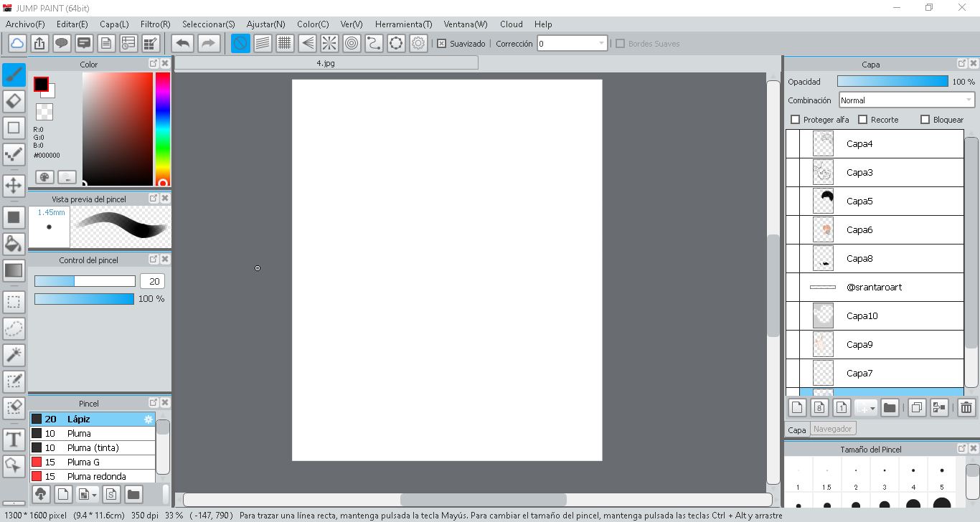Viewport: 980px width, 522px height.
Task: Click the foreground black color swatch
Action: (x=41, y=84)
